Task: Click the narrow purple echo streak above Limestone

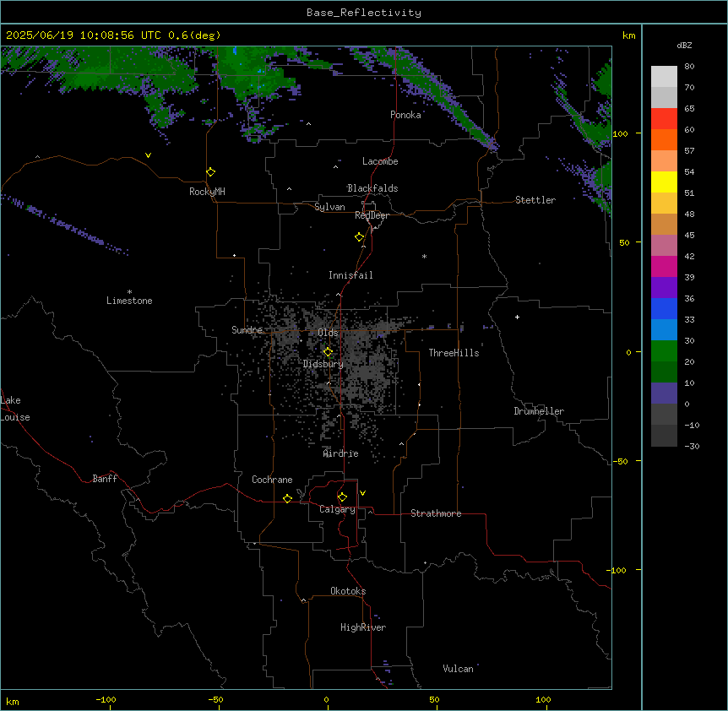Action: (x=65, y=225)
